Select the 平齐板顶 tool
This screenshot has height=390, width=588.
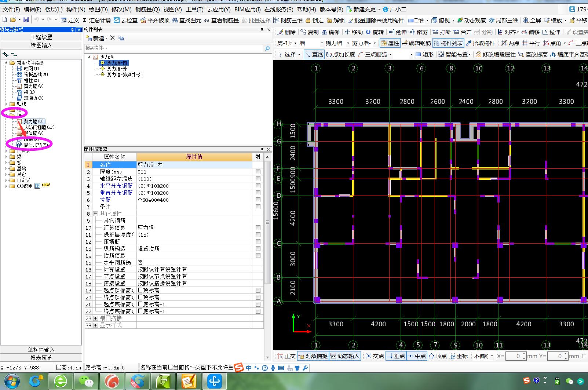coord(155,20)
